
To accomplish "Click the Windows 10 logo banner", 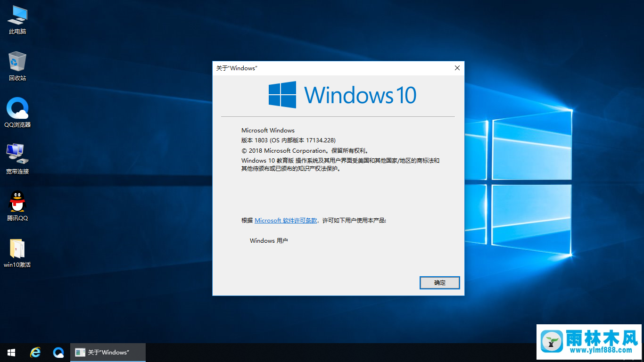I will pos(342,95).
